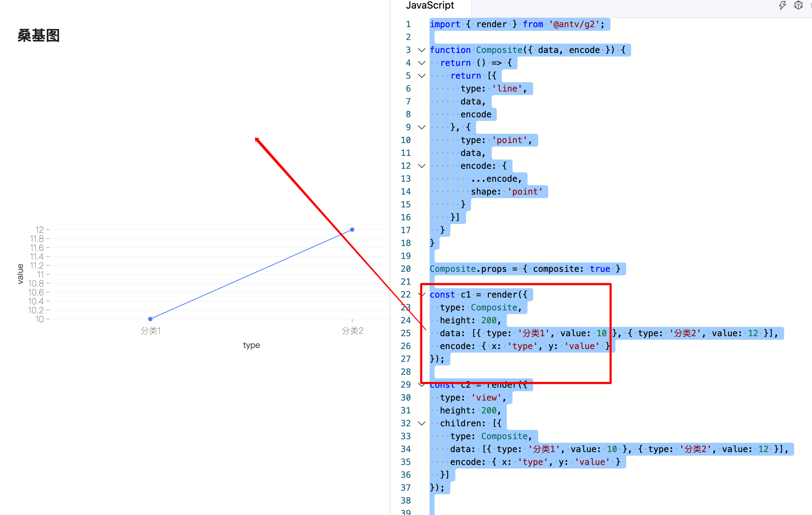Collapse the return array at line 5

point(422,76)
